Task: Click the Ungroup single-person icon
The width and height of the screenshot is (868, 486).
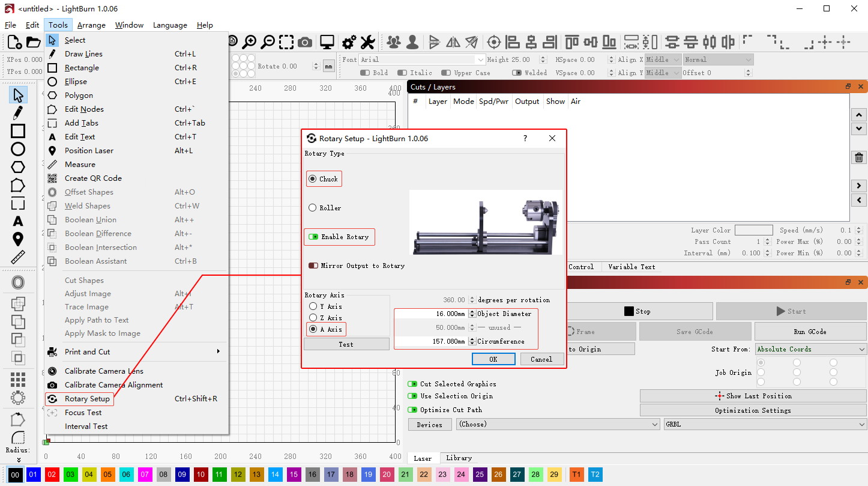Action: click(412, 42)
